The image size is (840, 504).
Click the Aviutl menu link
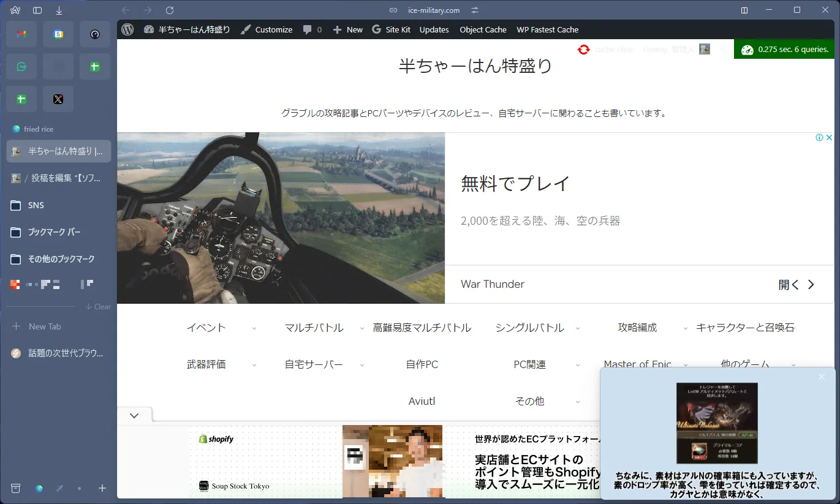click(422, 401)
